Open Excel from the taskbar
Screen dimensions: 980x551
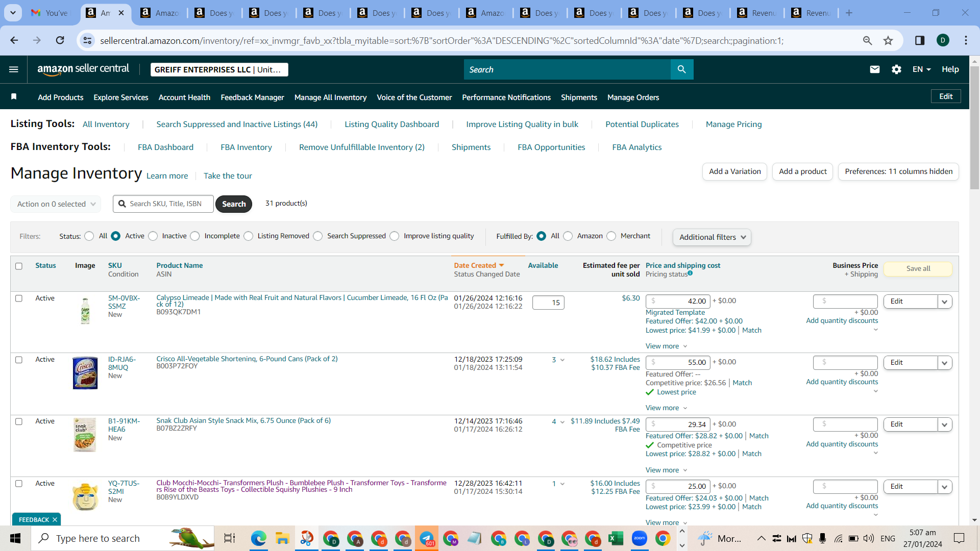pyautogui.click(x=616, y=538)
